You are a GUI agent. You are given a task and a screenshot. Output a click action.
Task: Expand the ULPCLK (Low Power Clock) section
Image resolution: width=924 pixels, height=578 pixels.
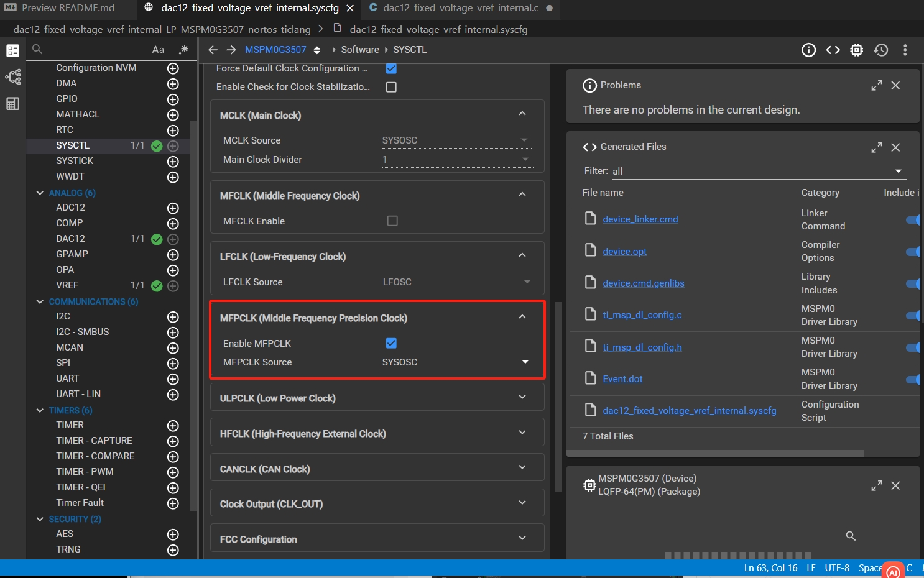click(x=522, y=397)
